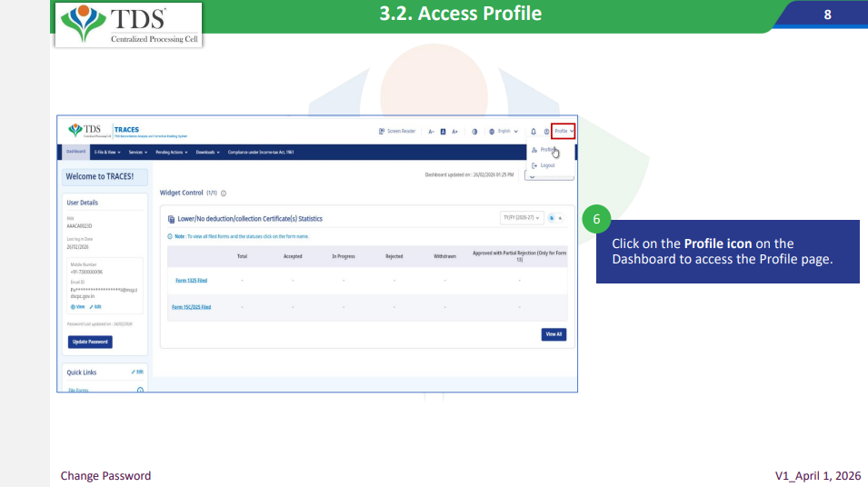The width and height of the screenshot is (868, 487).
Task: Expand the Profile dropdown in header
Action: click(564, 131)
